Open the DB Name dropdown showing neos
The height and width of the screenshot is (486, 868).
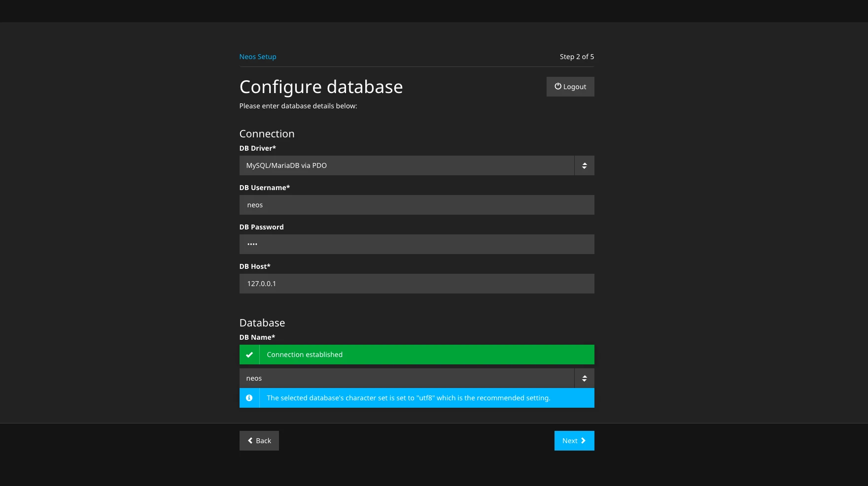tap(417, 378)
